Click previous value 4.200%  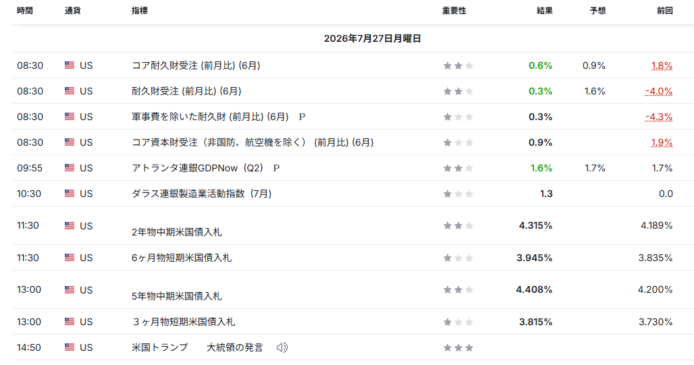655,290
